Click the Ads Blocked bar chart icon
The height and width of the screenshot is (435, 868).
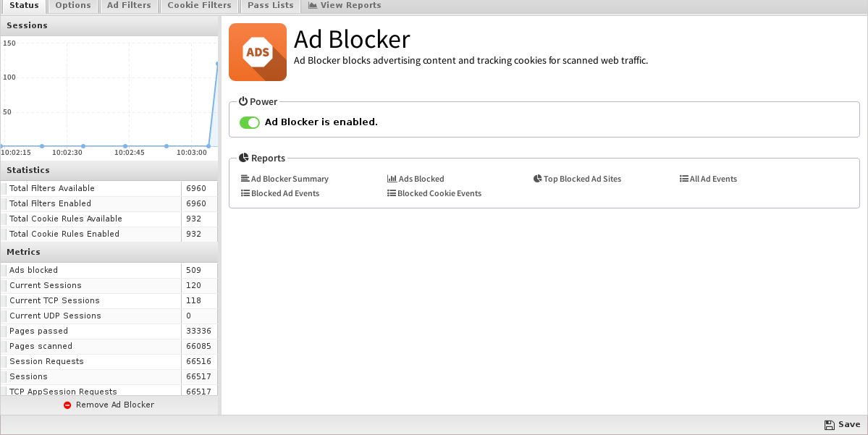[x=392, y=179]
